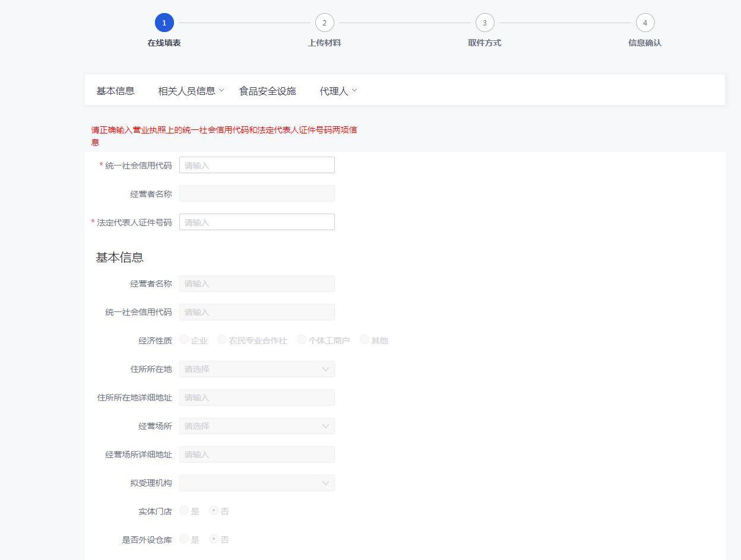
Task: Select the 个体工商户 radio button
Action: [302, 340]
